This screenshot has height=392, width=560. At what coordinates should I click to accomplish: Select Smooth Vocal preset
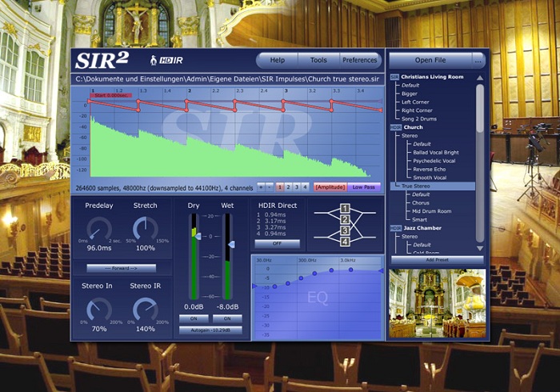point(430,178)
